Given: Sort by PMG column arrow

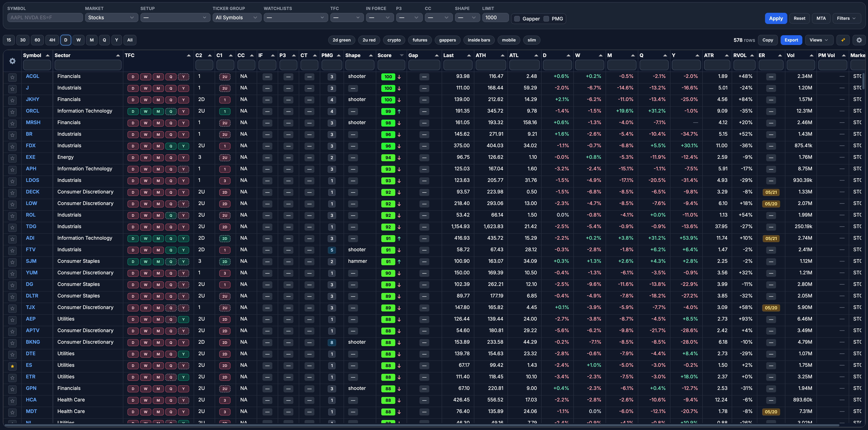Looking at the screenshot, I should [339, 55].
